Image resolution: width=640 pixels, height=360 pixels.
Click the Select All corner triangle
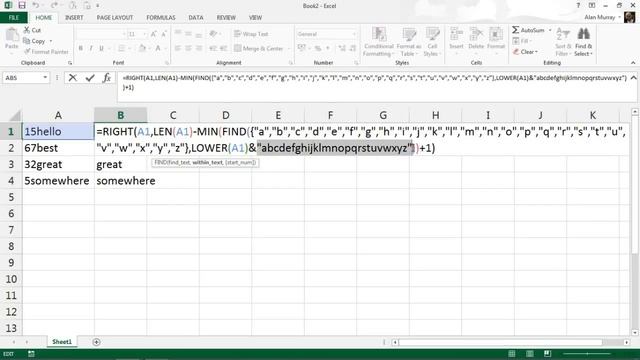tap(15, 116)
